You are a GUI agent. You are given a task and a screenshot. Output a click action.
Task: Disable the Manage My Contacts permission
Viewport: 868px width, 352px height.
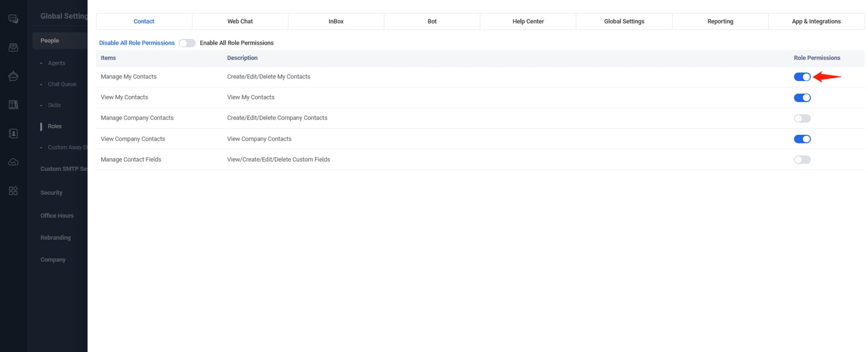(802, 77)
